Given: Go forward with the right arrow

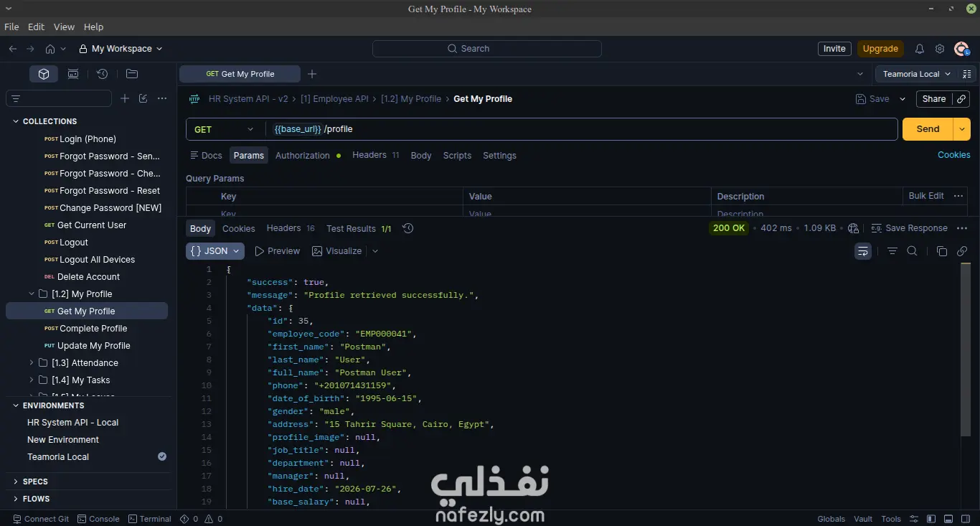Looking at the screenshot, I should click(30, 49).
